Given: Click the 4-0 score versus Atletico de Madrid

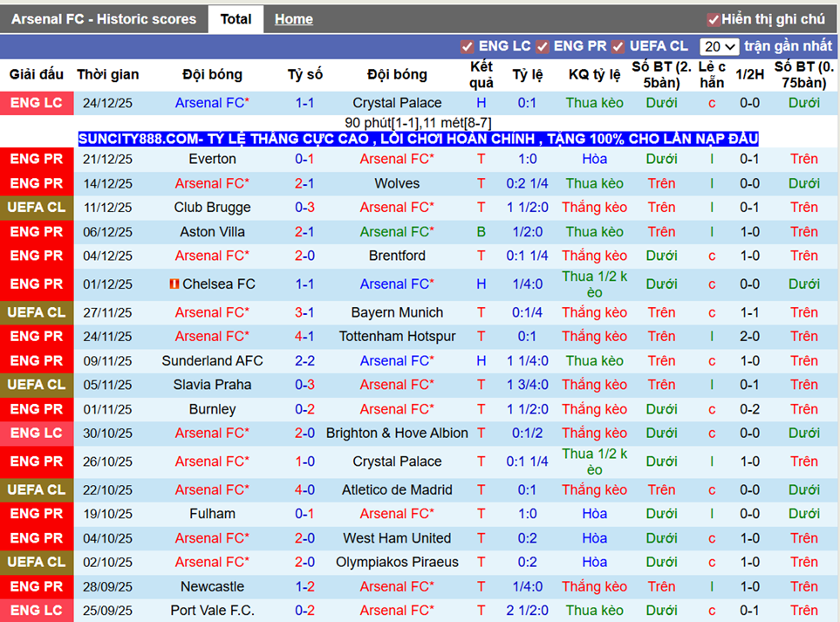Looking at the screenshot, I should pos(304,489).
